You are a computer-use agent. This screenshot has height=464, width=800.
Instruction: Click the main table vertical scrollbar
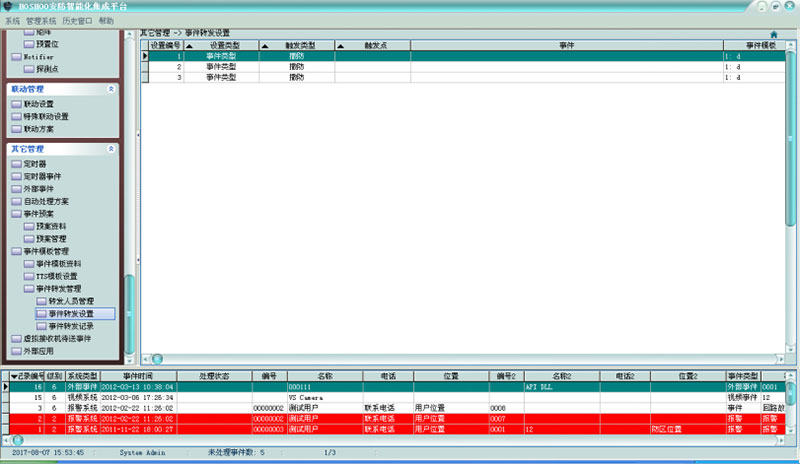click(x=791, y=200)
